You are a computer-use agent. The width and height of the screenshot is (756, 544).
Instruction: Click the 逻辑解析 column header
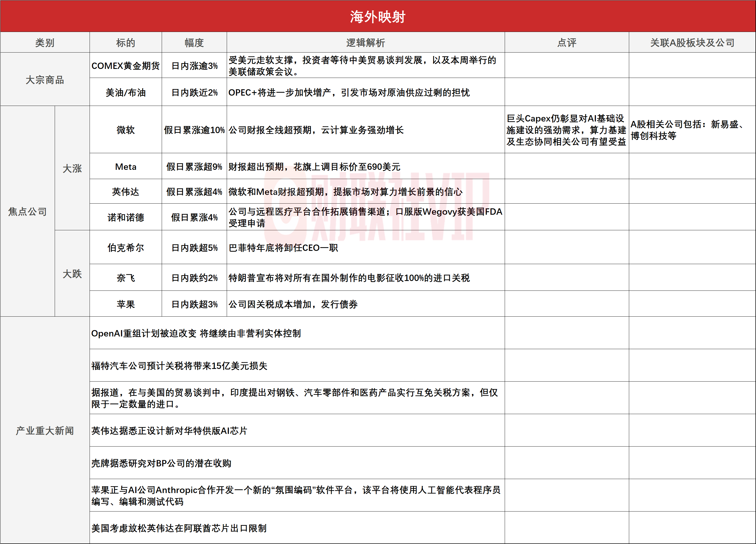(365, 43)
